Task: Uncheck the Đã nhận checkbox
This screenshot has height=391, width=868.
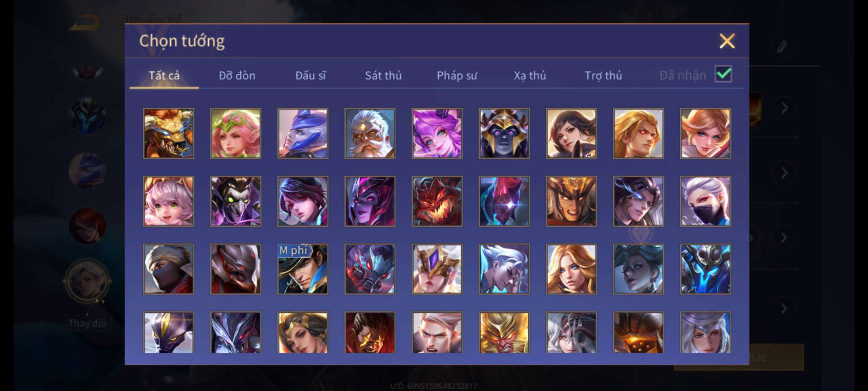Action: [x=723, y=74]
